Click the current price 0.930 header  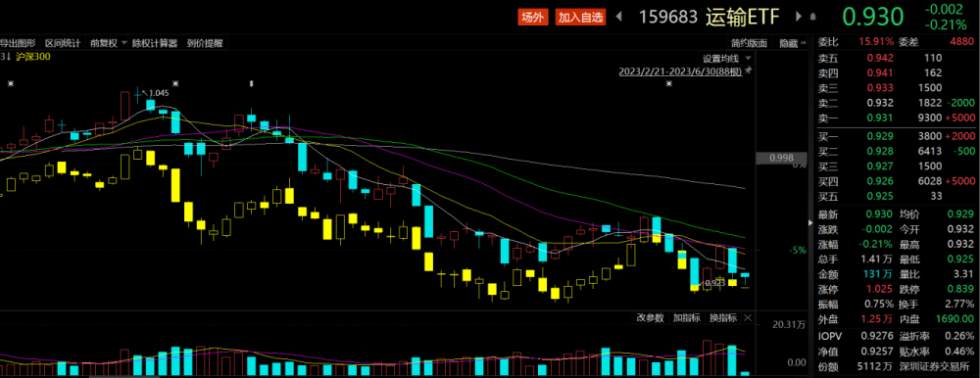872,17
